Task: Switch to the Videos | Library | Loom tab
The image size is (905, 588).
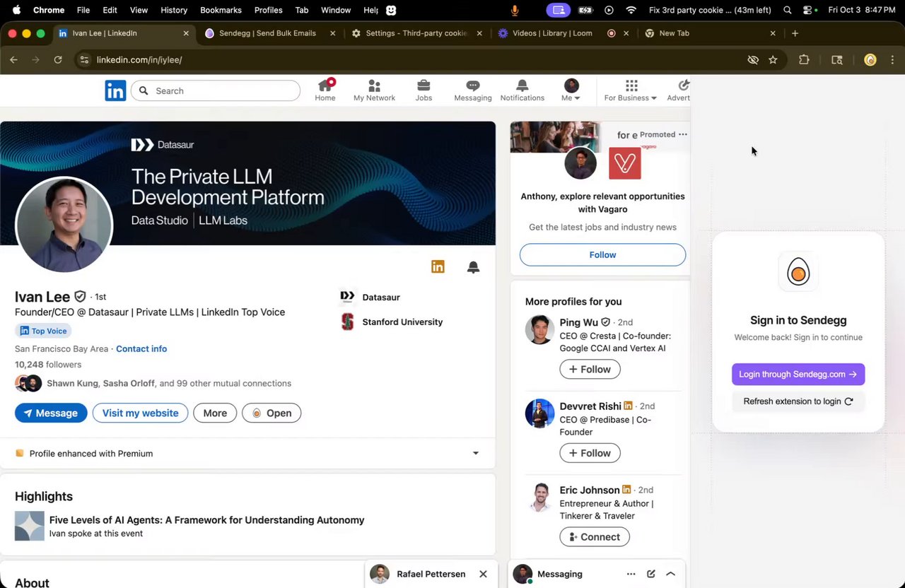Action: tap(552, 33)
